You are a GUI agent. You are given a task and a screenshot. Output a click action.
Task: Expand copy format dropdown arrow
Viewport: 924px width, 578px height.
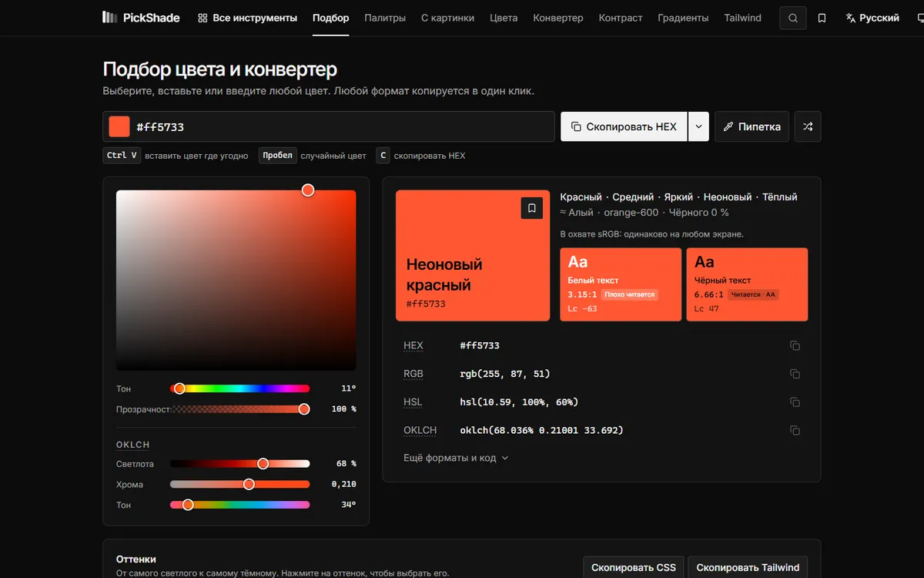[x=698, y=126]
